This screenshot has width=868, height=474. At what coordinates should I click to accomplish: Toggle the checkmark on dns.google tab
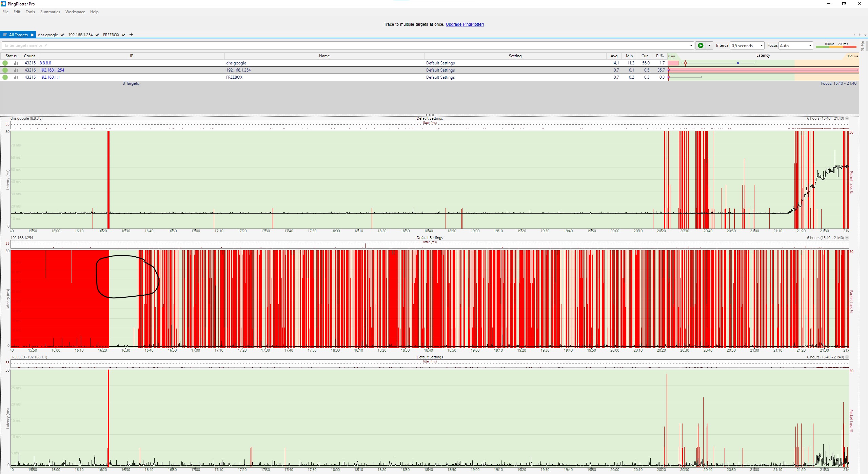[x=62, y=35]
